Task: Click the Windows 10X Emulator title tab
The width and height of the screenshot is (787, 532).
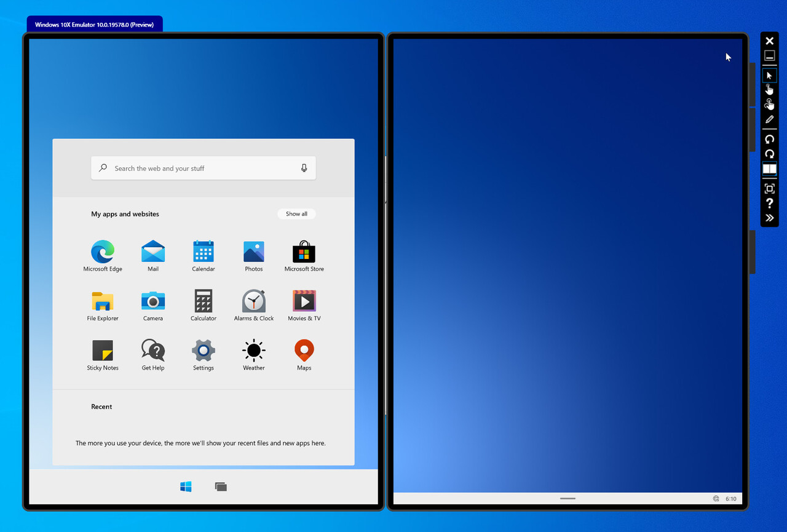Action: click(x=95, y=25)
